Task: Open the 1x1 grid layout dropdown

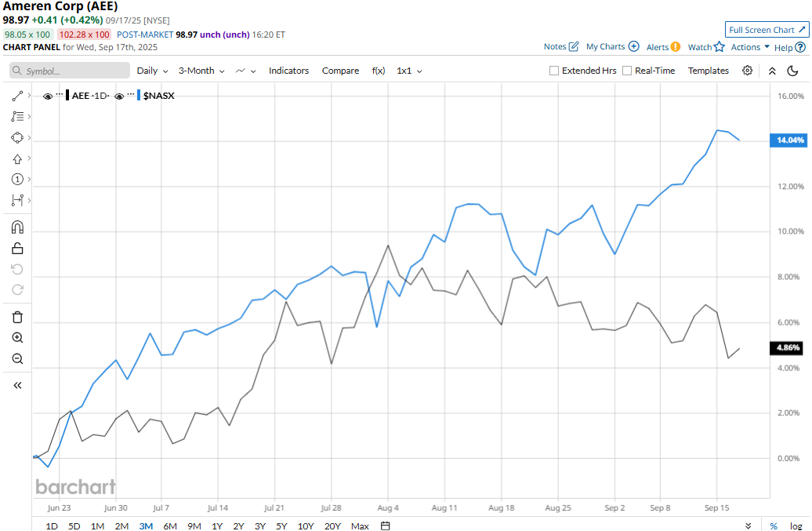Action: click(x=409, y=71)
